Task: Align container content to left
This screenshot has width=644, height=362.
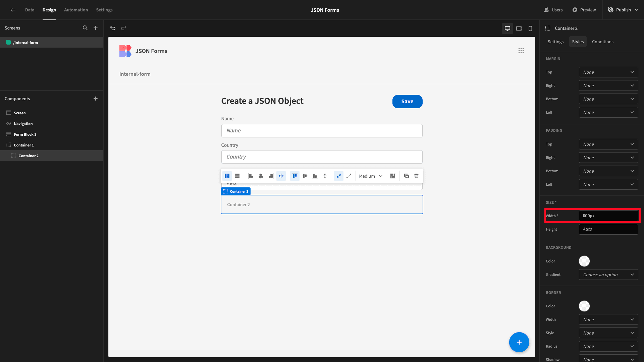Action: click(x=251, y=176)
